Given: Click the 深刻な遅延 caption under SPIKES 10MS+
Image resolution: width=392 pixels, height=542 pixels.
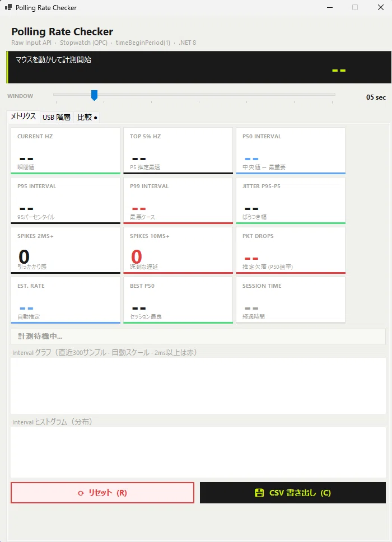Looking at the screenshot, I should click(x=144, y=267).
